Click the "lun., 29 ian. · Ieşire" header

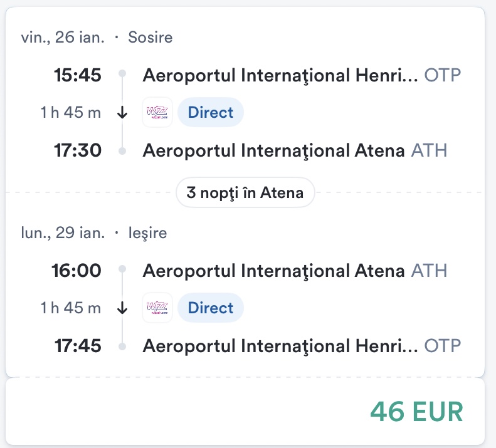tap(94, 233)
